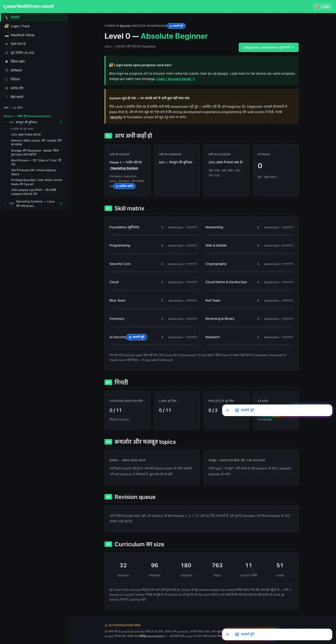336x644 pixels.
Task: Click the dashboard icon beside डैशबोर्ड
Action: pos(6,17)
